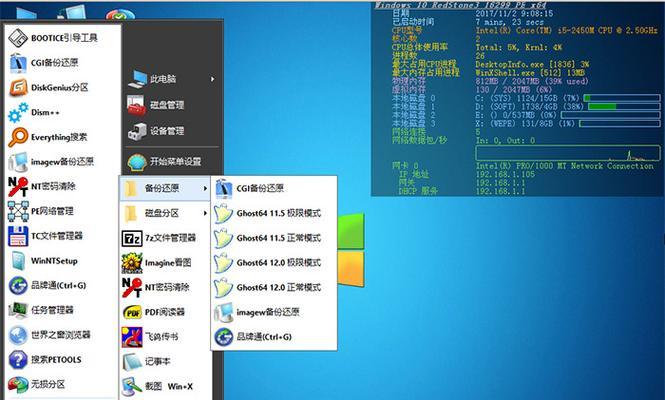665x400 pixels.
Task: Open 设备管理 icon
Action: pos(137,131)
